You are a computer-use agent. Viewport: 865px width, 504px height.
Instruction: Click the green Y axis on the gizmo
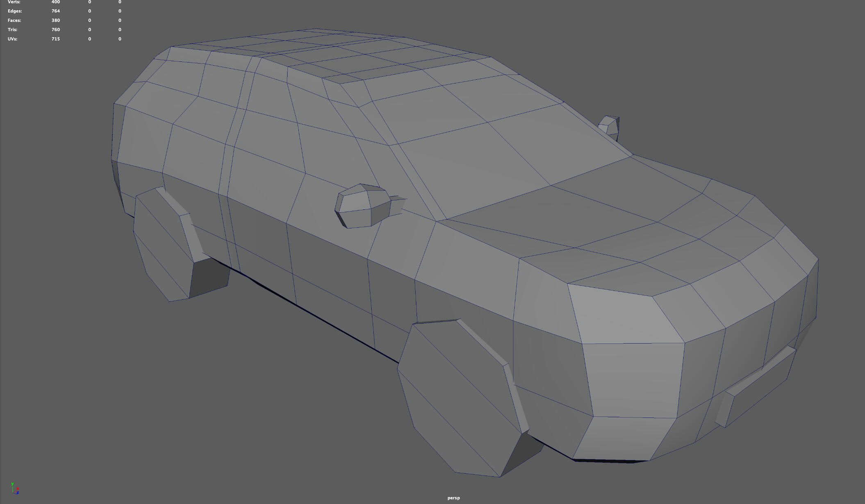click(x=12, y=484)
